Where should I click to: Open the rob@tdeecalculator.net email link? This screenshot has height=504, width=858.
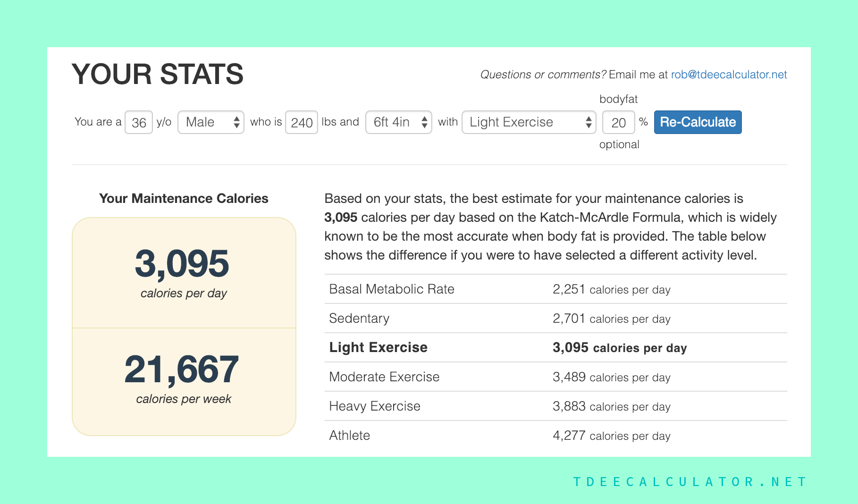coord(728,74)
